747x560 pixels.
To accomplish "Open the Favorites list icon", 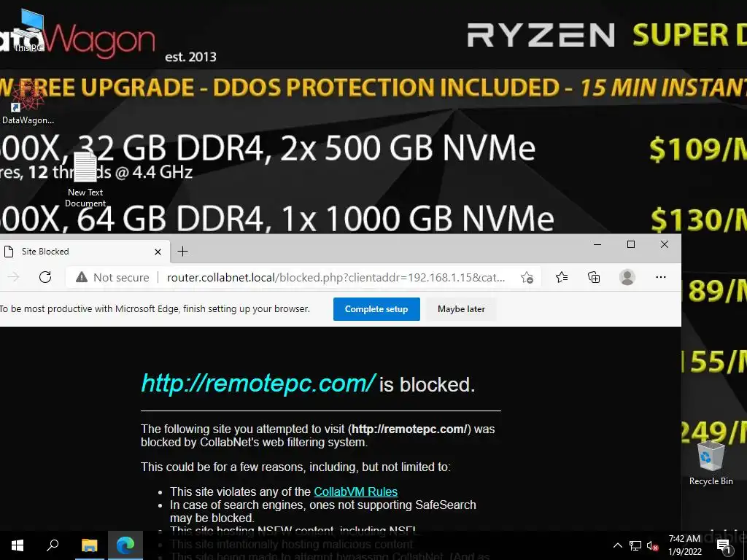I will [x=562, y=277].
